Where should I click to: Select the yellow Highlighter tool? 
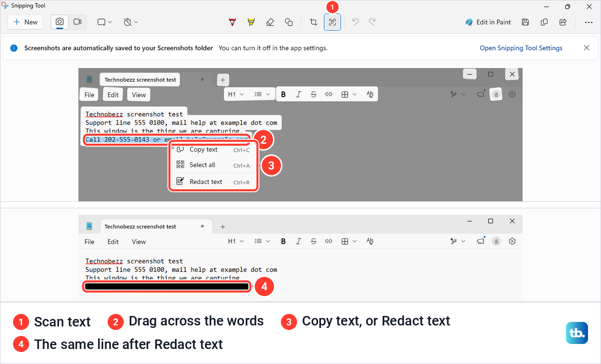point(251,22)
